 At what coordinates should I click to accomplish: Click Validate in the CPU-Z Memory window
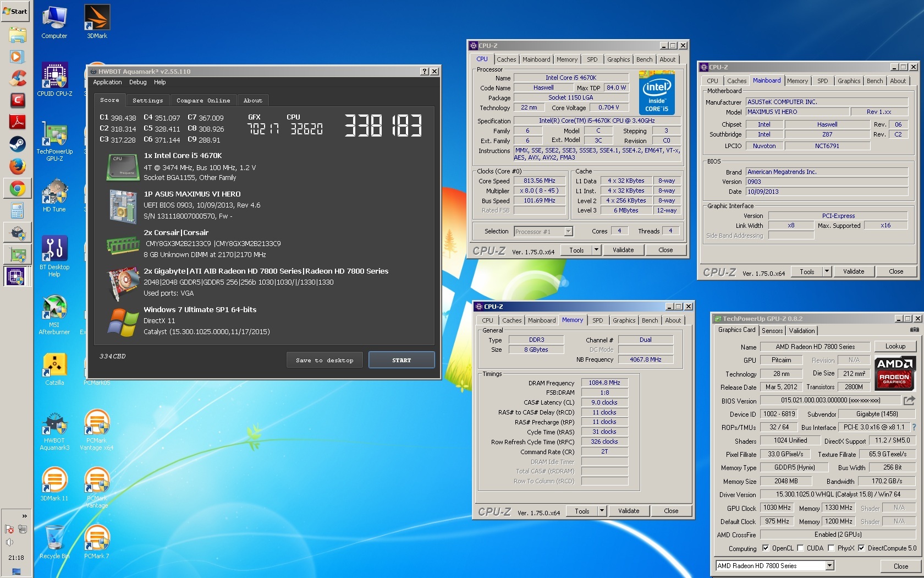(x=629, y=511)
